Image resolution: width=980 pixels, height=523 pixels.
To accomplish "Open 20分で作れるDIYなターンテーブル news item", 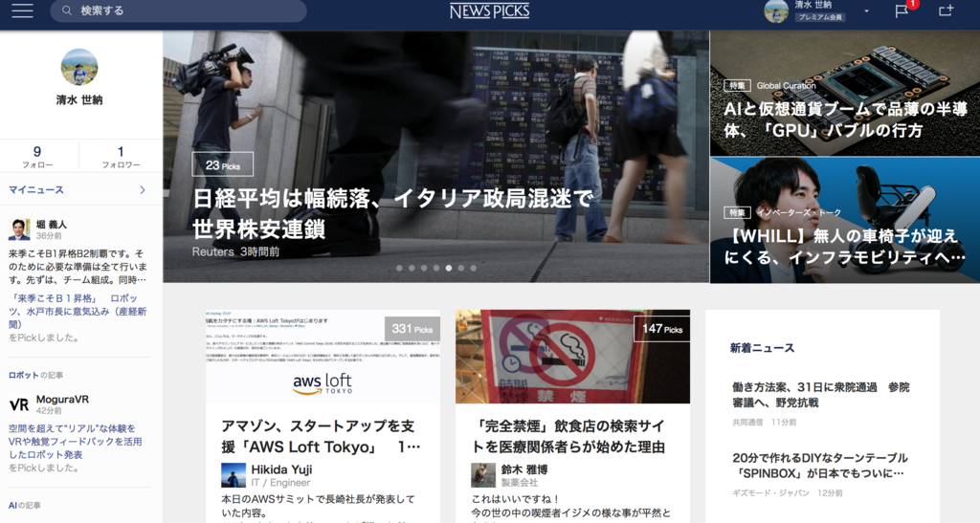I will tap(820, 466).
